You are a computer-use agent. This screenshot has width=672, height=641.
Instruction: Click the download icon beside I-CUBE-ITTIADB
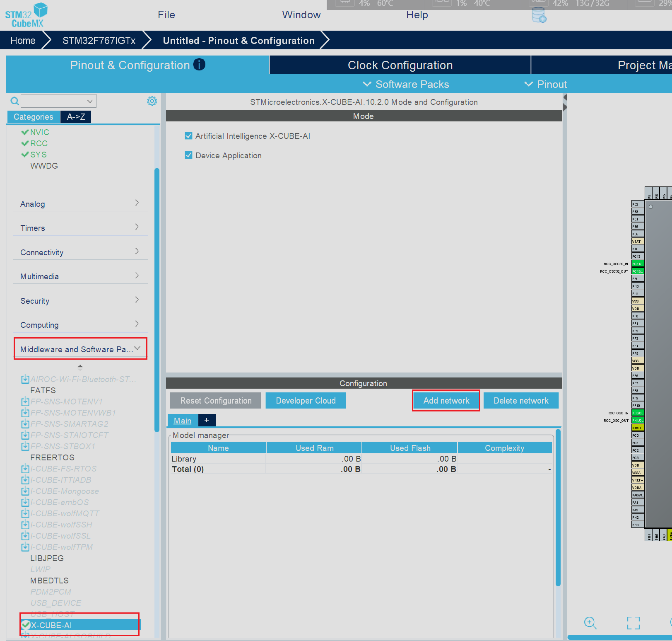coord(25,479)
